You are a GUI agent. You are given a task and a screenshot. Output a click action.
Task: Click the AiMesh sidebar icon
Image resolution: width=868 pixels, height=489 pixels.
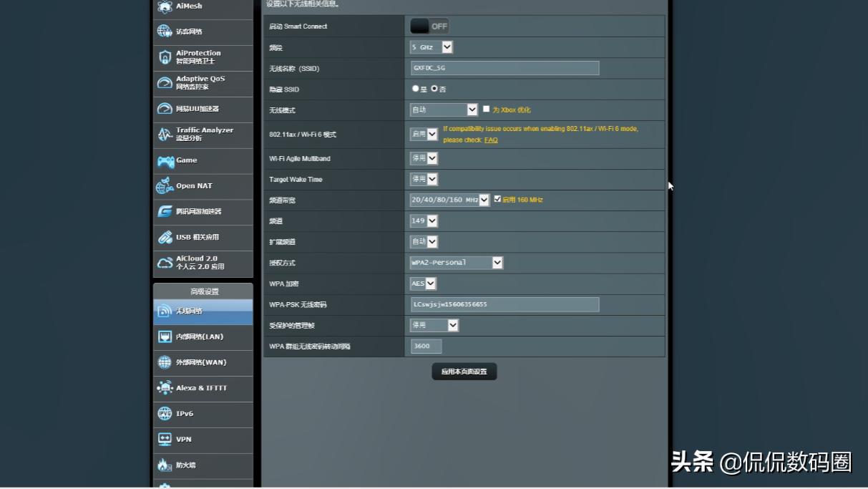tap(165, 7)
